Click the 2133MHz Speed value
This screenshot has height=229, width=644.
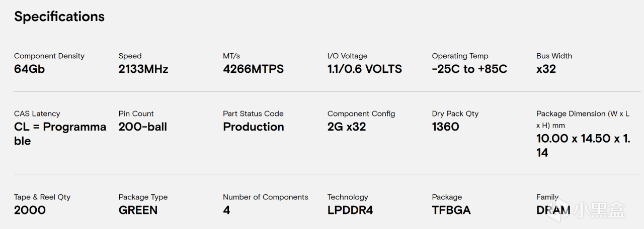coord(143,69)
